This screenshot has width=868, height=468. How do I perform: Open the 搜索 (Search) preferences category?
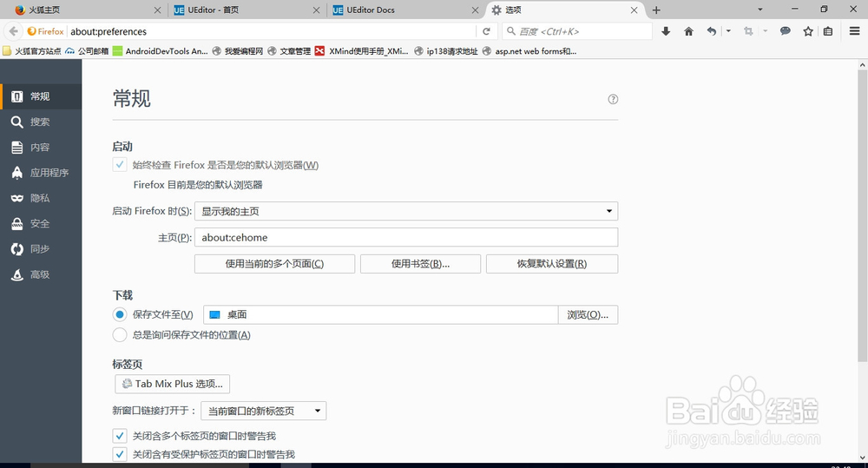[x=41, y=122]
